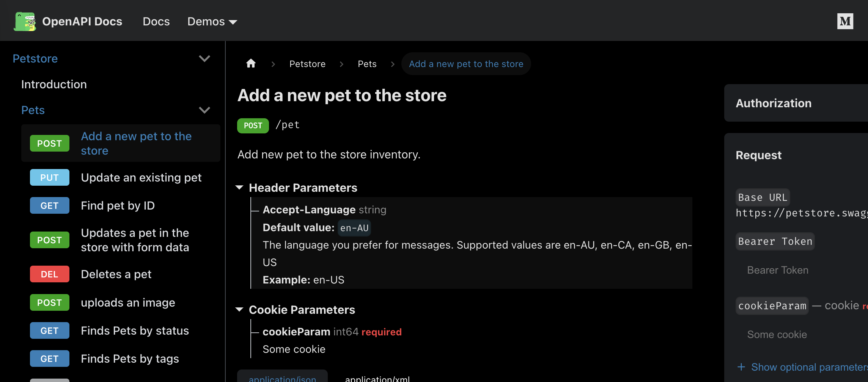Click the OpenAPI Docs dinosaur logo
Screen dimensions: 868x382
pos(24,21)
